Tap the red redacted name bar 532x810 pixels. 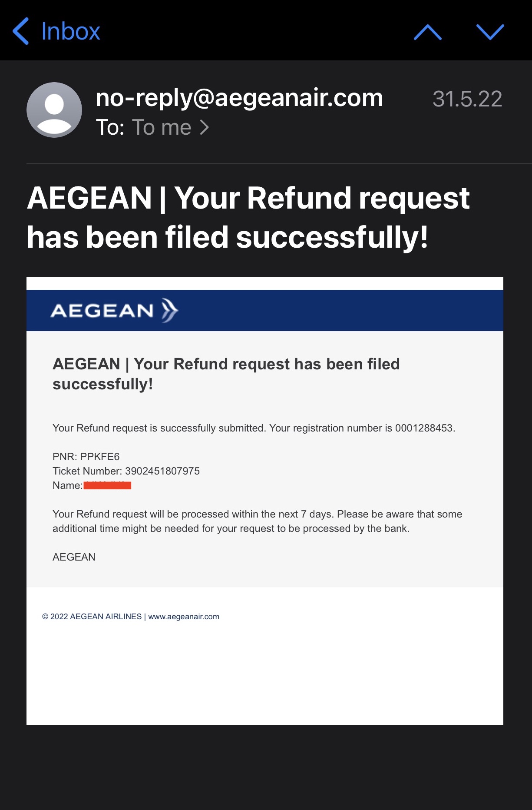tap(107, 485)
